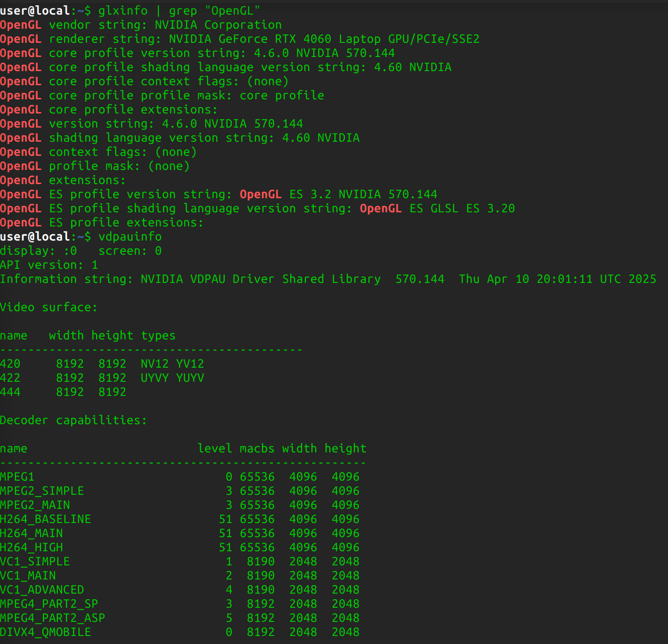Click the "level" column header
Screen dimensions: 668x644
coord(215,449)
